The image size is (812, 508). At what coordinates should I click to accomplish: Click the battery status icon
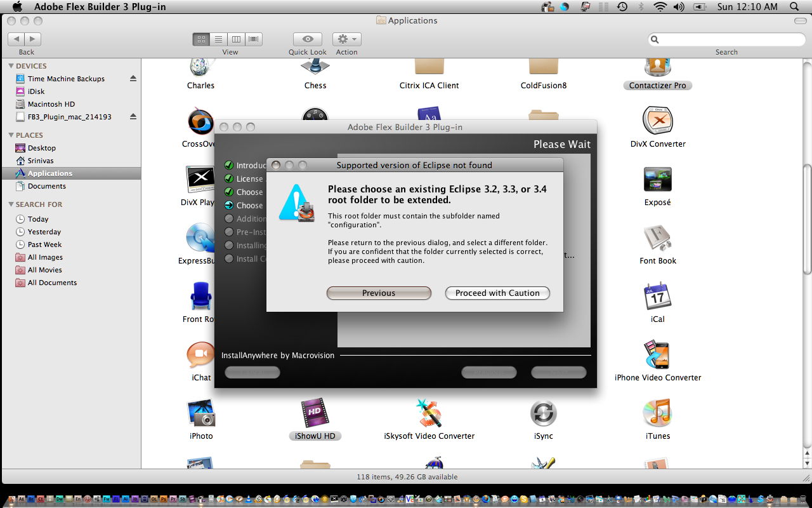coord(700,7)
